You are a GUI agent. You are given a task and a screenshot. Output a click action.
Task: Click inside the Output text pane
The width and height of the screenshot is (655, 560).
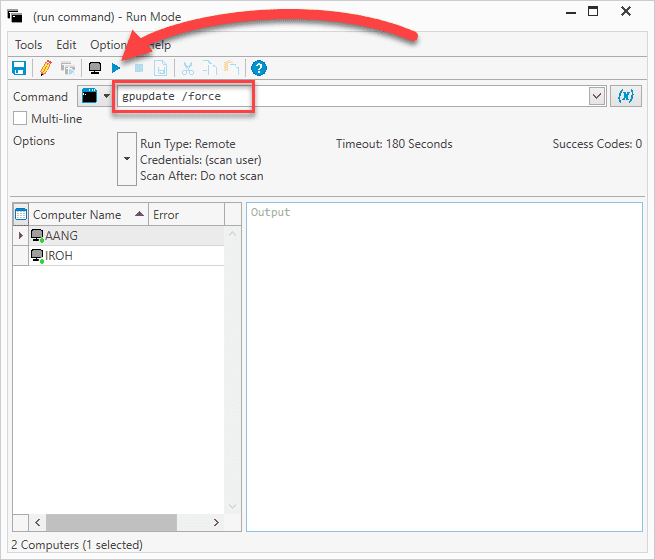click(444, 367)
